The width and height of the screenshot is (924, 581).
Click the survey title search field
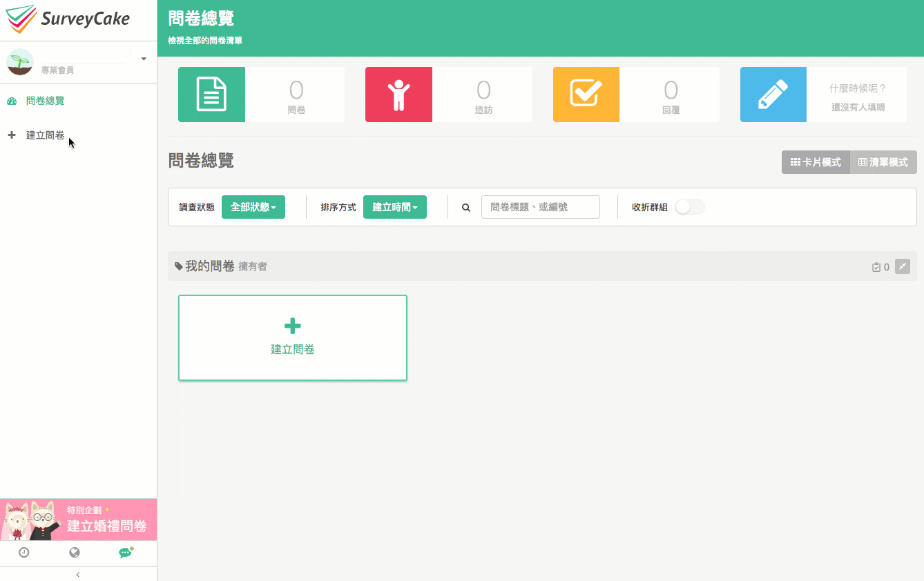[x=540, y=207]
